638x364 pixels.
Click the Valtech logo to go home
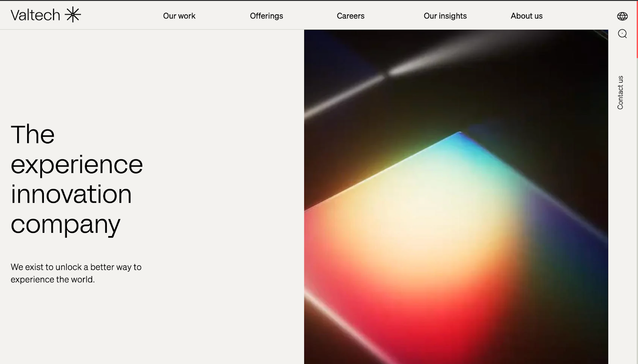coord(46,15)
